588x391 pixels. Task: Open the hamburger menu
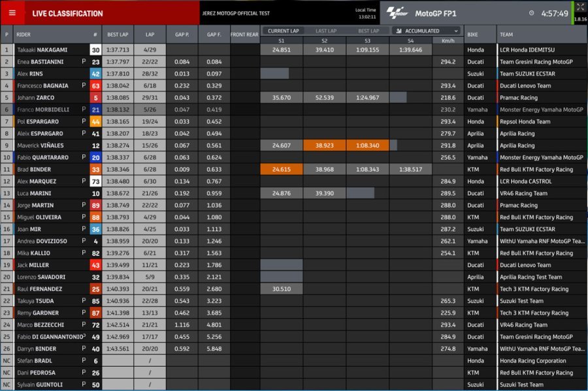(x=12, y=13)
